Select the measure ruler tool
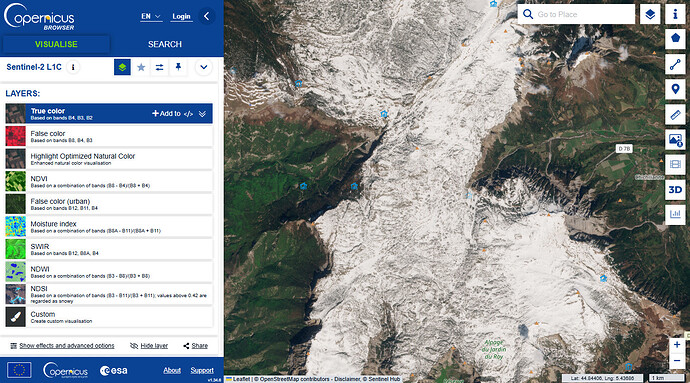The height and width of the screenshot is (383, 690). 675,114
